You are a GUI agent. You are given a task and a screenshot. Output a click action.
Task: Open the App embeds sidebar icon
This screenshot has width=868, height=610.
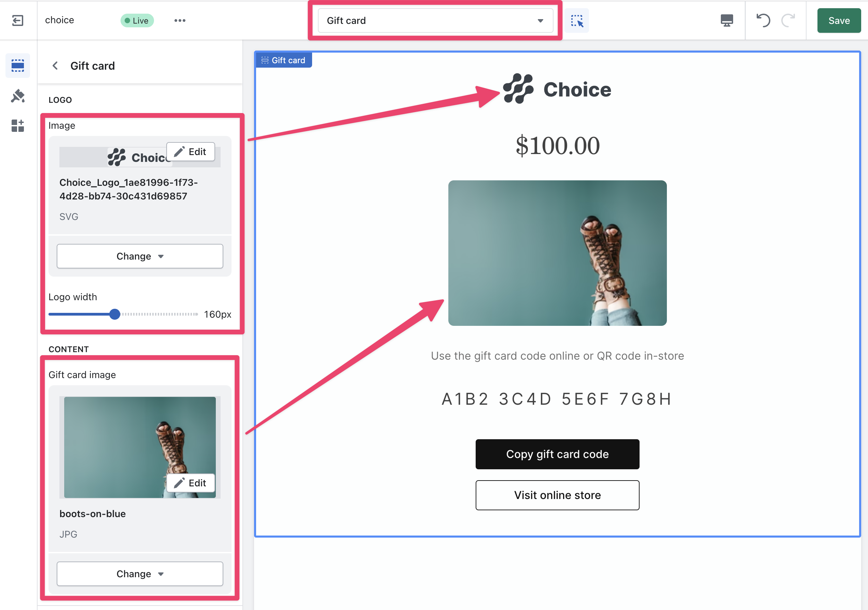click(x=18, y=126)
